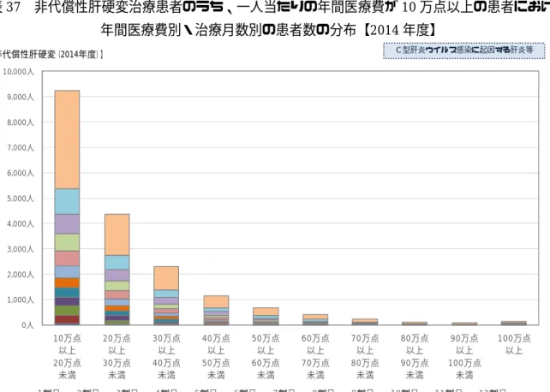Viewport: 550px width, 392px height.
Task: Click the 10万点以上20万点未満 x-axis label
Action: coord(67,357)
